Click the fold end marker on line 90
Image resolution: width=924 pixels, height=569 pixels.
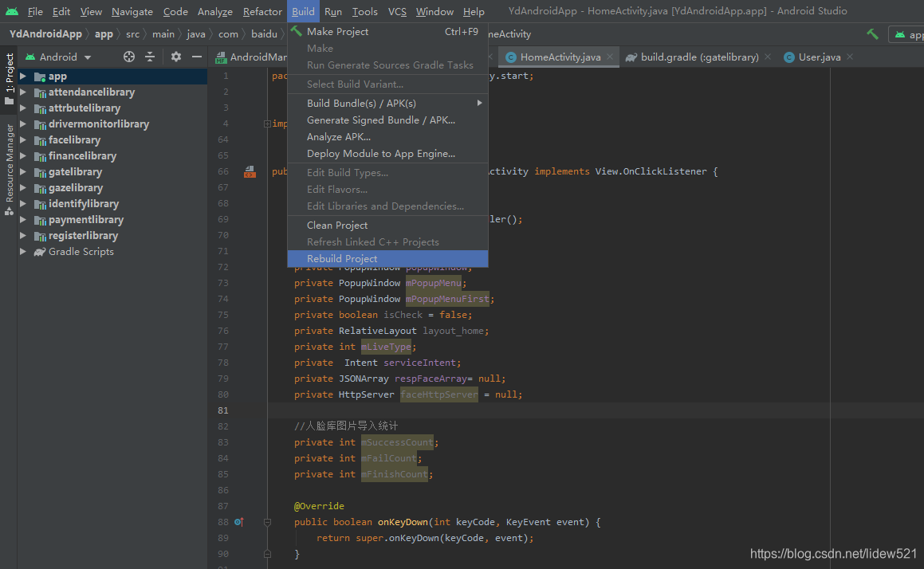267,554
